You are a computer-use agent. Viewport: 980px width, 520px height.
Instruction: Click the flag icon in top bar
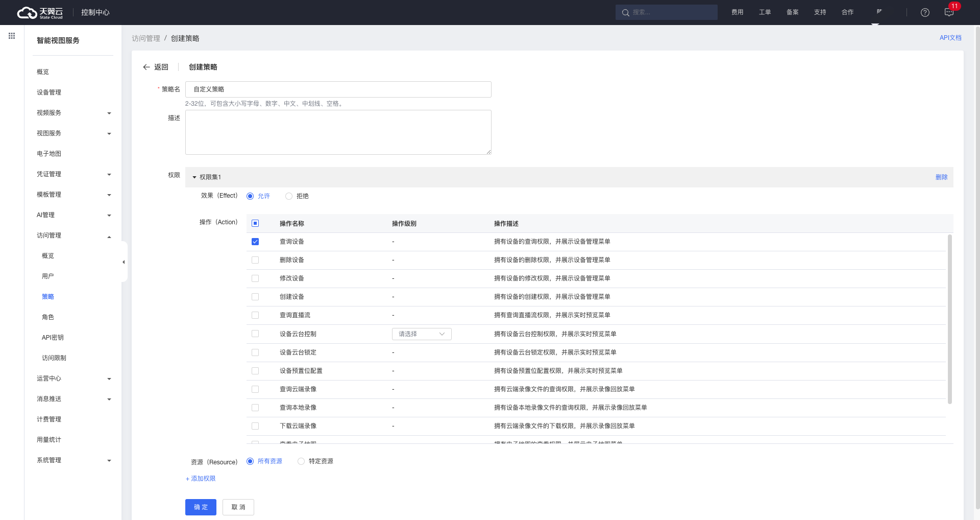coord(879,11)
